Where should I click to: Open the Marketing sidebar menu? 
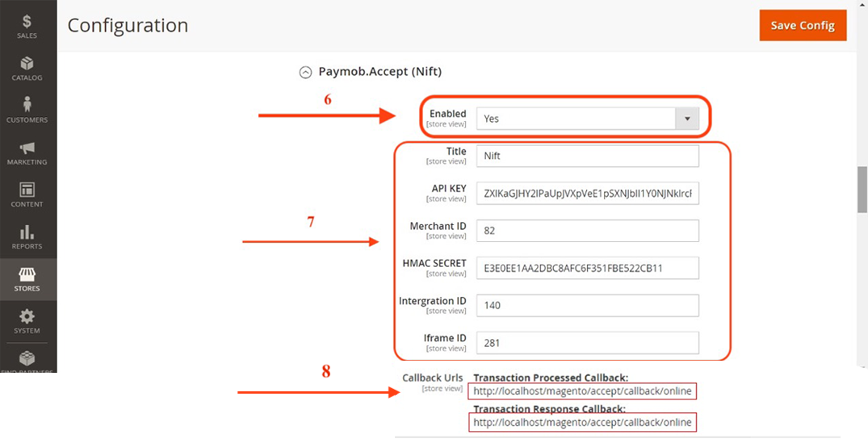[x=27, y=153]
